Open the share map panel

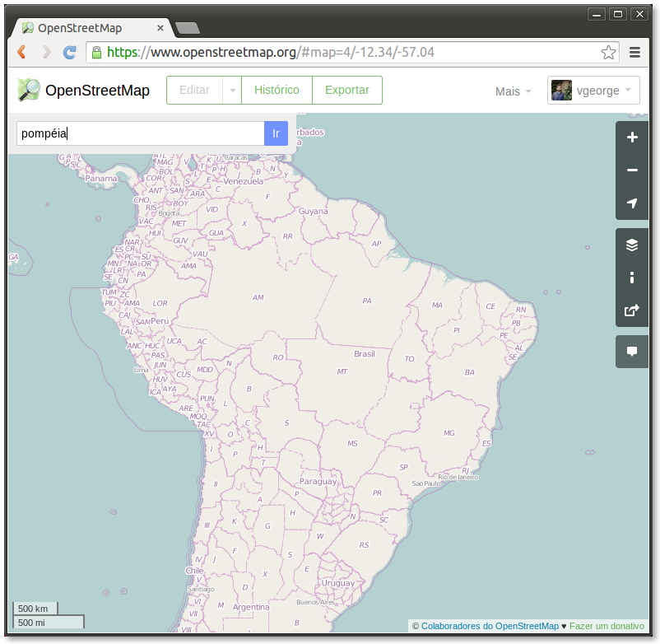(632, 310)
